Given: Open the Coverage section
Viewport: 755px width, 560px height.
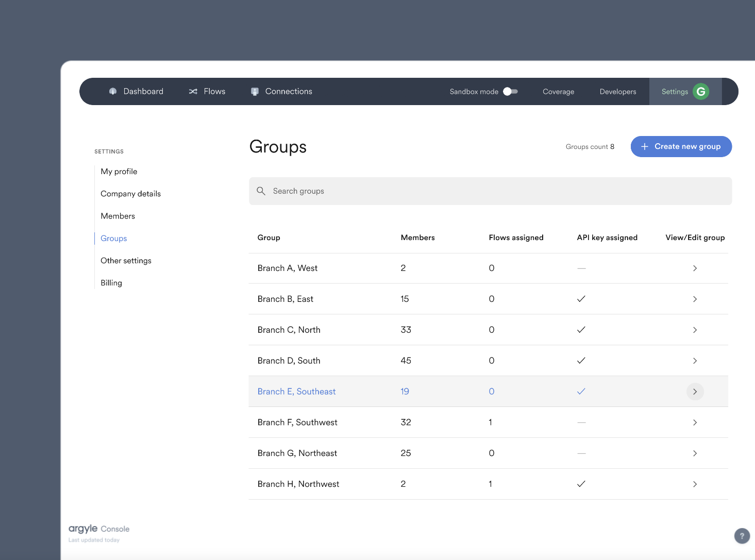Looking at the screenshot, I should 558,91.
